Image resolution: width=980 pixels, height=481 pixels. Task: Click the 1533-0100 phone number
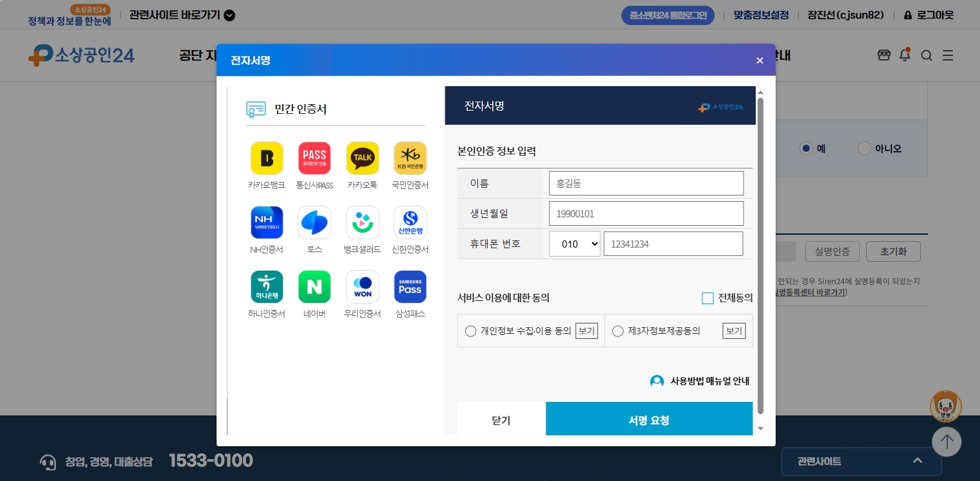[211, 460]
